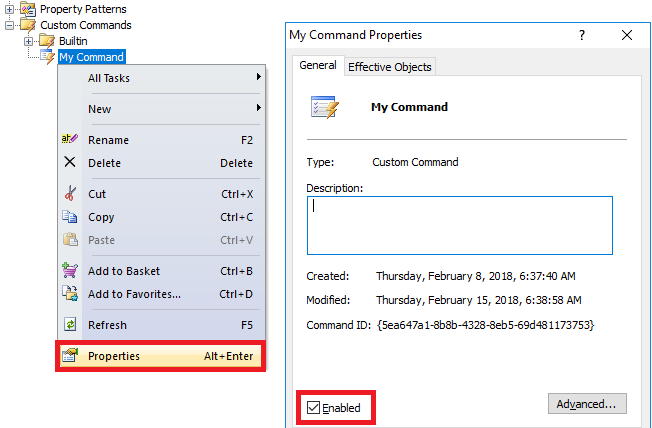652x428 pixels.
Task: Select My Command tree item
Action: tap(91, 57)
